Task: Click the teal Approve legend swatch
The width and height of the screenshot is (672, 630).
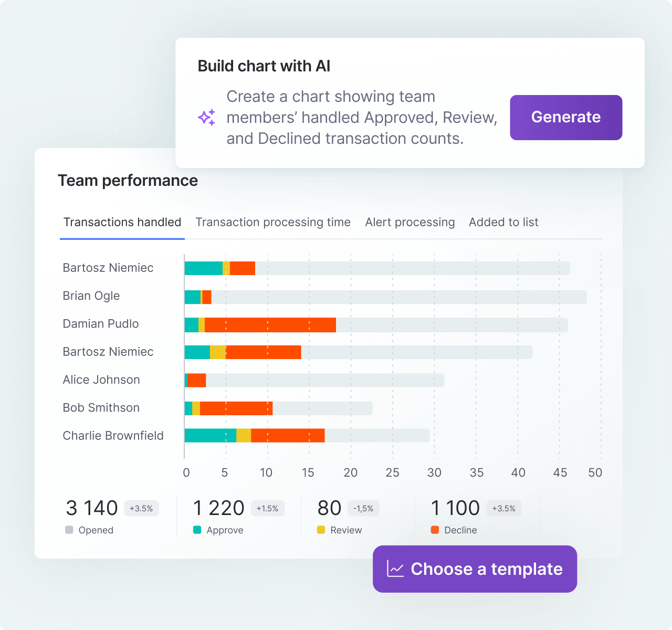Action: click(x=197, y=530)
